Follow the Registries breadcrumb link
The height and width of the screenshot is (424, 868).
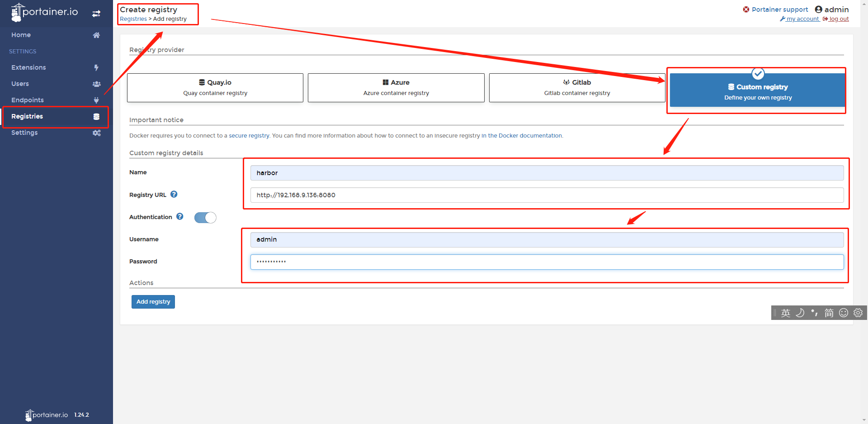[x=133, y=19]
